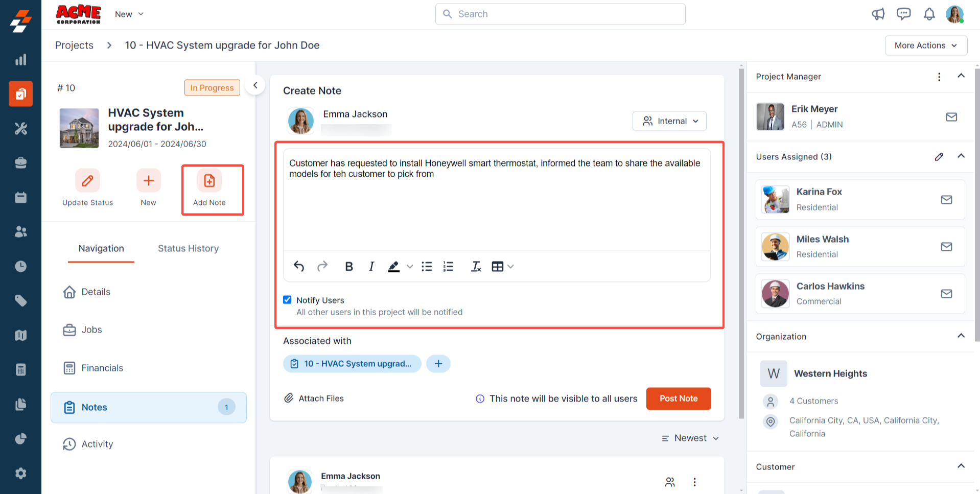Undo the last edit in note editor

[x=299, y=267]
